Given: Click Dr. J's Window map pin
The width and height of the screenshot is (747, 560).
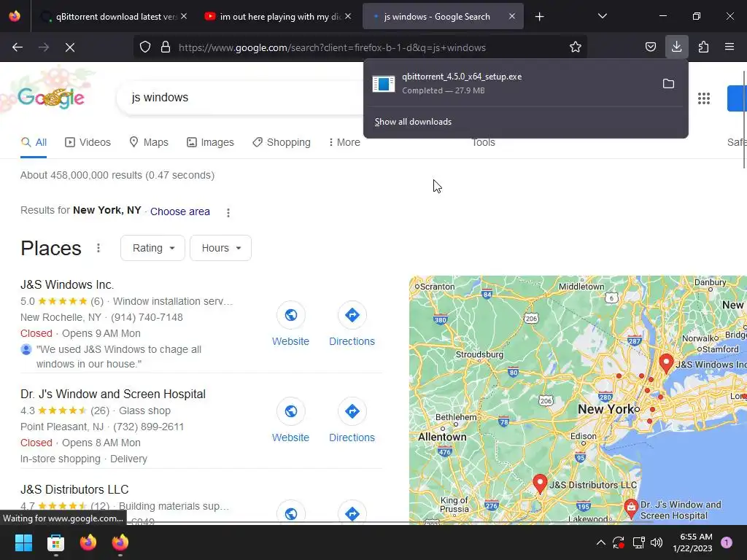Looking at the screenshot, I should point(631,509).
